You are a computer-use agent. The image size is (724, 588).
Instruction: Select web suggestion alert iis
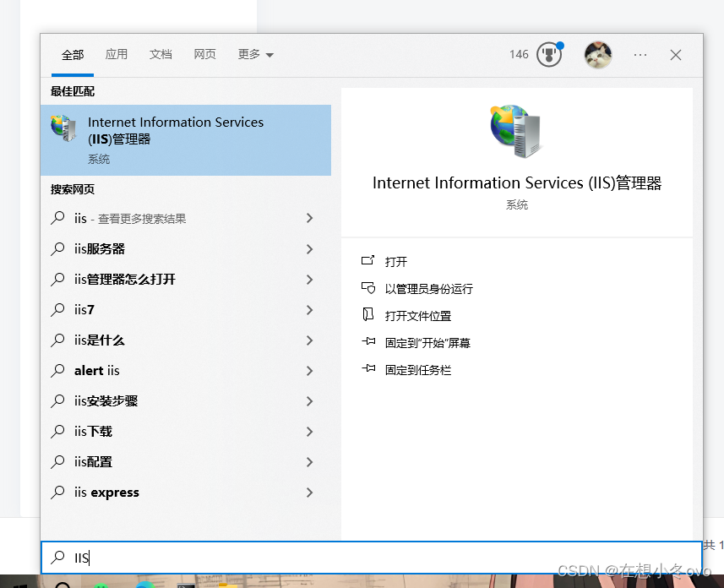click(186, 370)
